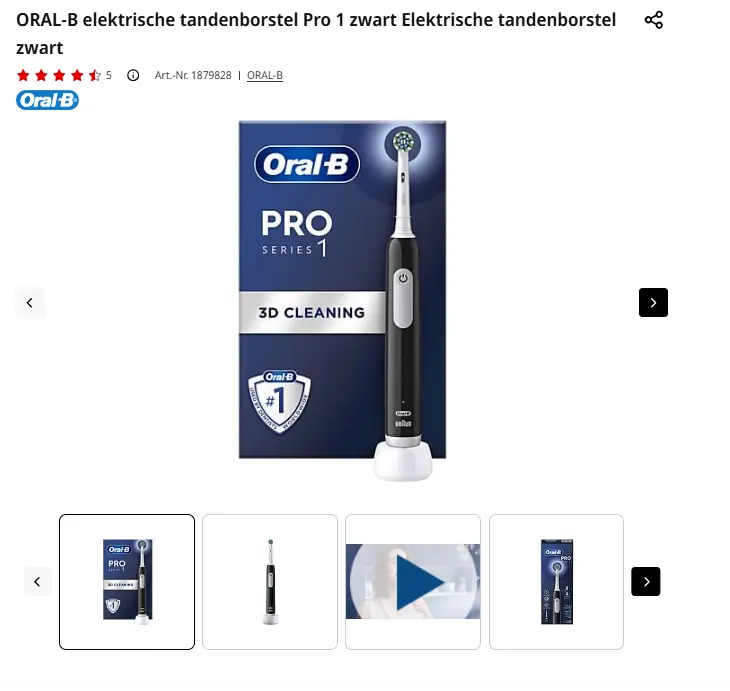Select the tall packaging side-view thumbnail

556,582
